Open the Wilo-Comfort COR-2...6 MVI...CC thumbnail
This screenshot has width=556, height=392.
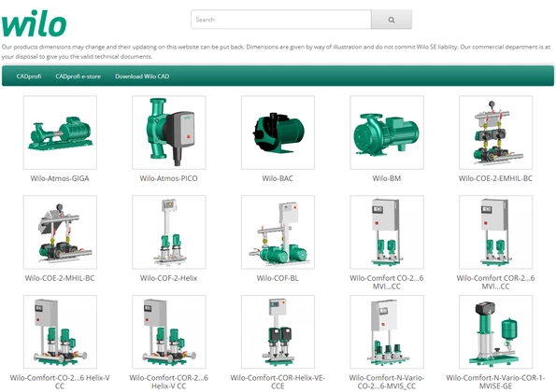495,232
